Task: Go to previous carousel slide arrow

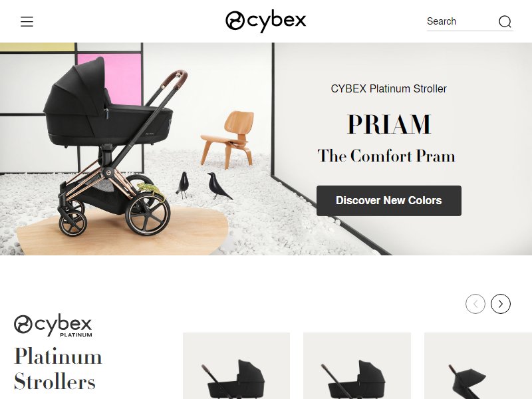Action: 475,304
